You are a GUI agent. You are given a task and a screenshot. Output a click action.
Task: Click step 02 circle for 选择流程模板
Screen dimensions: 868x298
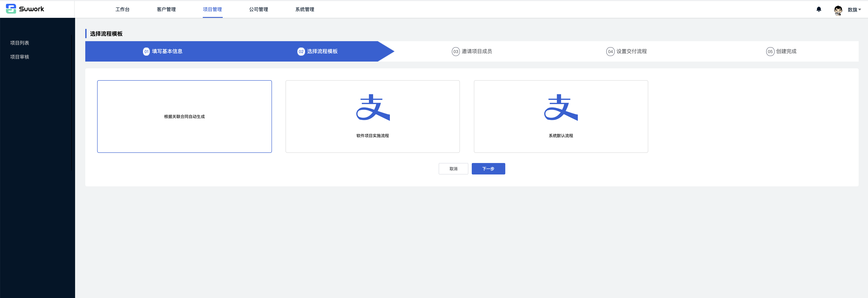click(x=301, y=52)
